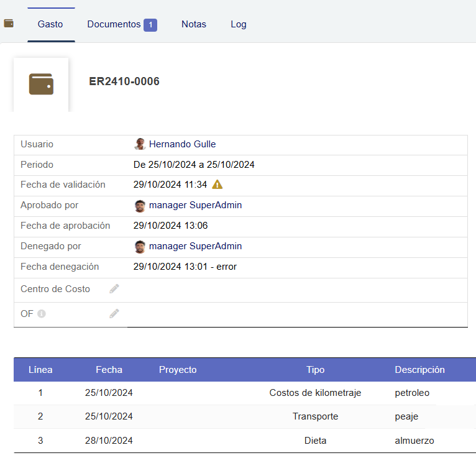Click Hernando Gulle's avatar picture
This screenshot has width=476, height=468.
tap(140, 144)
